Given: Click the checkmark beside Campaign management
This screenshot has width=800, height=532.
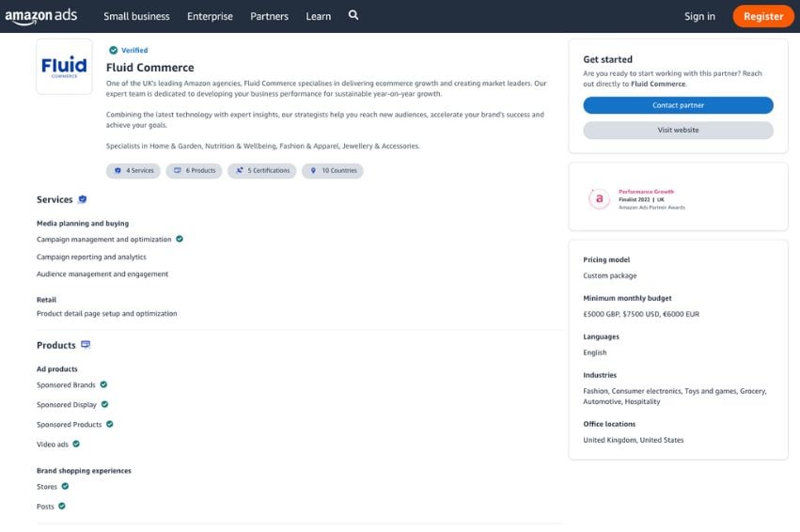Looking at the screenshot, I should point(180,239).
